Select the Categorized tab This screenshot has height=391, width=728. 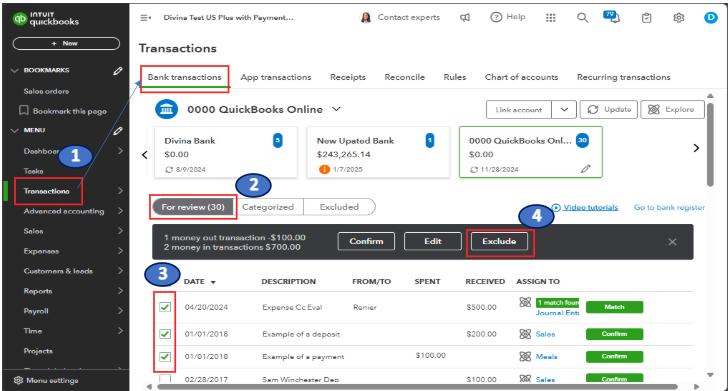pos(268,207)
